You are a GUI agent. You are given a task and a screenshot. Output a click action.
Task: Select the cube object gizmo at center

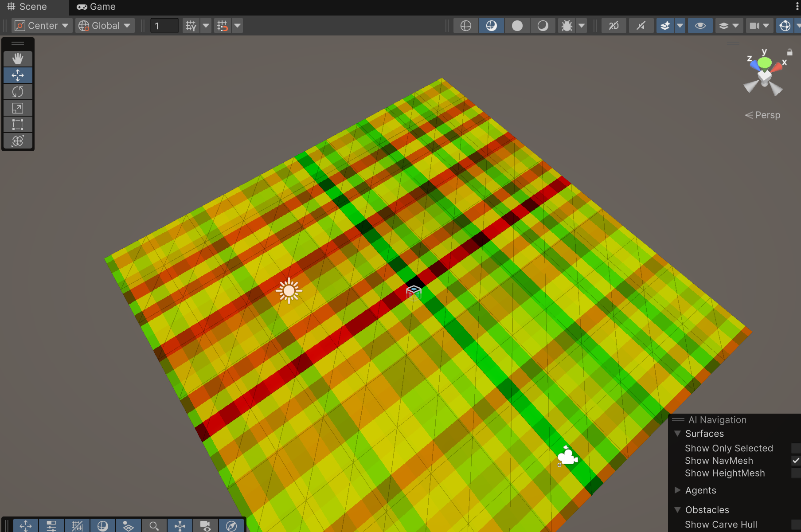414,292
